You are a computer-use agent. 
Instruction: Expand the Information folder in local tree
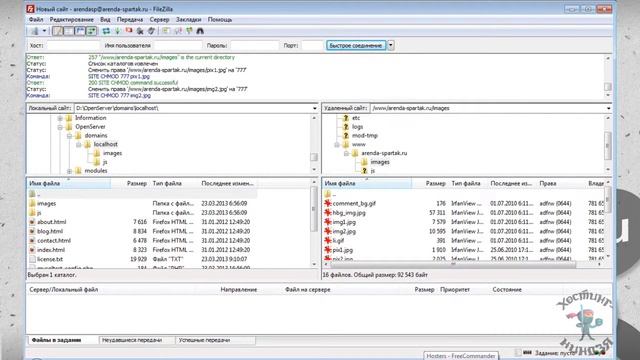click(60, 118)
